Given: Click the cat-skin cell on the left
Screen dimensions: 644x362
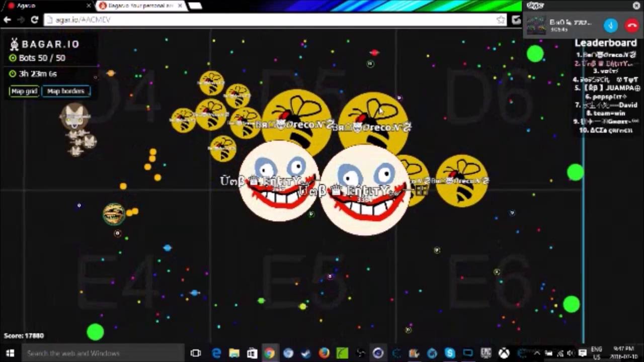Looking at the screenshot, I should [x=75, y=117].
